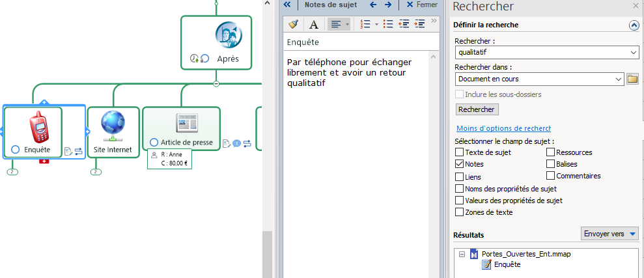Screen dimensions: 644x278
Task: Click the clear formatting brush icon
Action: click(294, 24)
